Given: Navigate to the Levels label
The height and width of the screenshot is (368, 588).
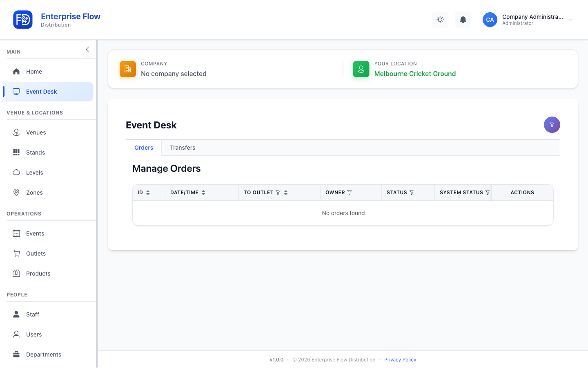Looking at the screenshot, I should pos(35,173).
